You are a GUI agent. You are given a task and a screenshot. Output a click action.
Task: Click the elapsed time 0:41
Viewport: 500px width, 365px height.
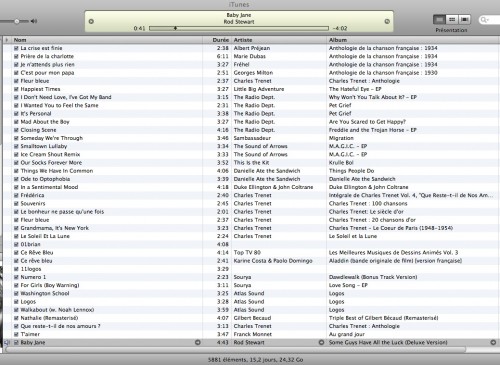139,28
